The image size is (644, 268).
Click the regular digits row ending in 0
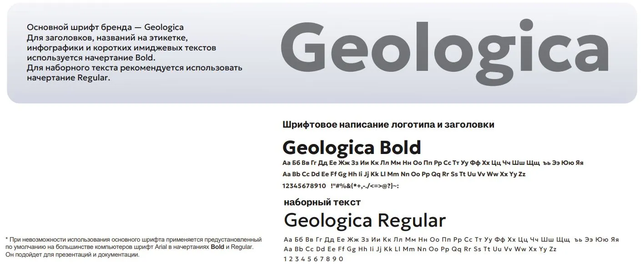click(313, 259)
